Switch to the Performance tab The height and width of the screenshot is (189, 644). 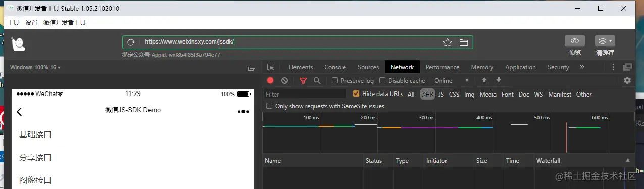point(442,67)
